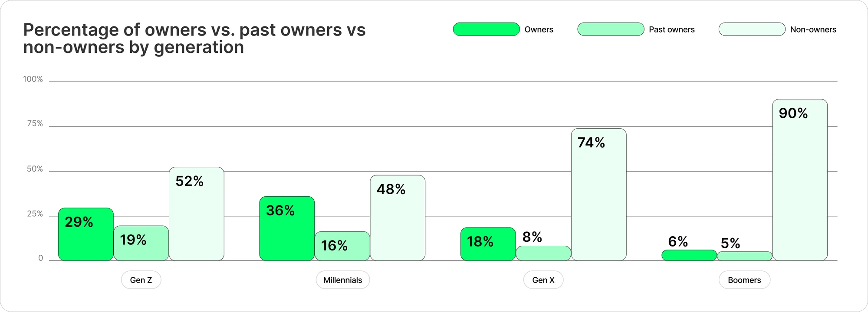Click the Gen X past owners 8% bar

click(543, 253)
